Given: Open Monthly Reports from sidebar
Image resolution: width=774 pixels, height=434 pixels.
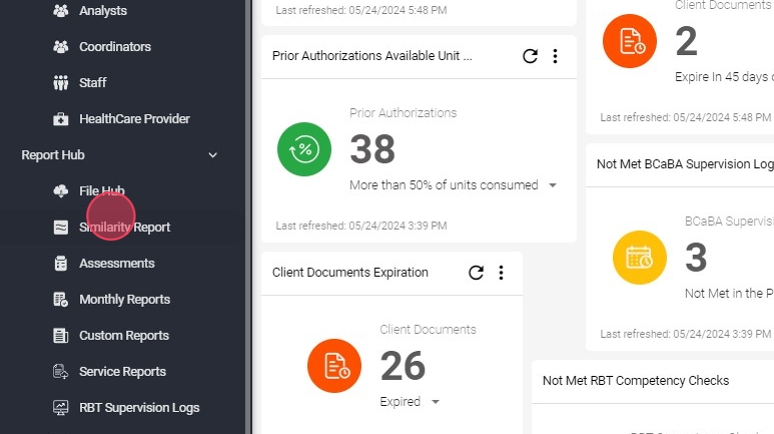Looking at the screenshot, I should [x=124, y=299].
